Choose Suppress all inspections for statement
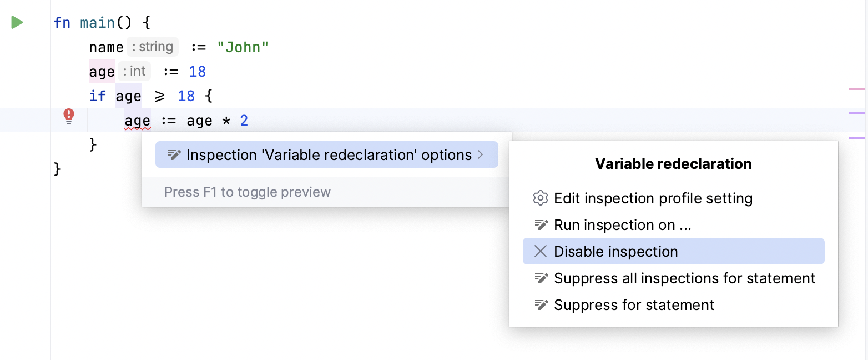Image resolution: width=868 pixels, height=360 pixels. pos(684,278)
